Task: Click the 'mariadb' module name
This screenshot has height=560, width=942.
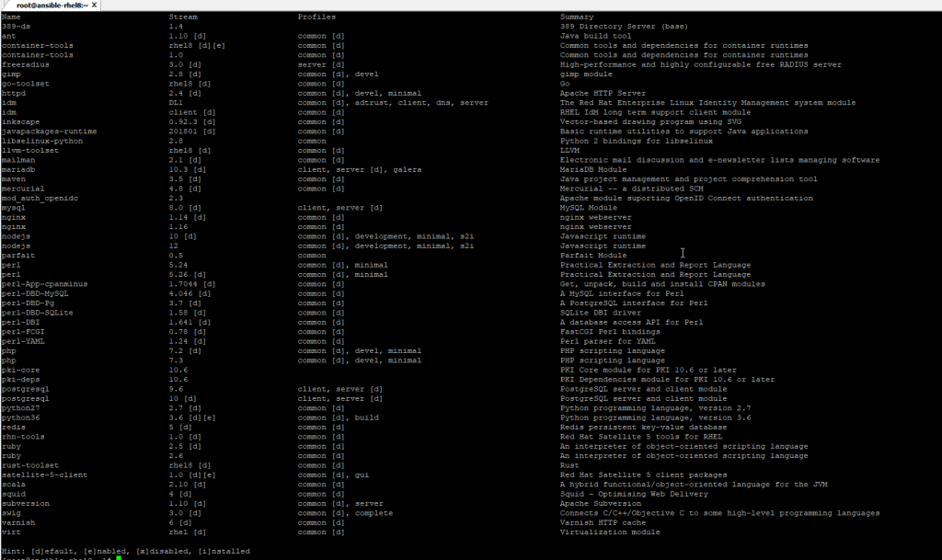Action: coord(18,170)
